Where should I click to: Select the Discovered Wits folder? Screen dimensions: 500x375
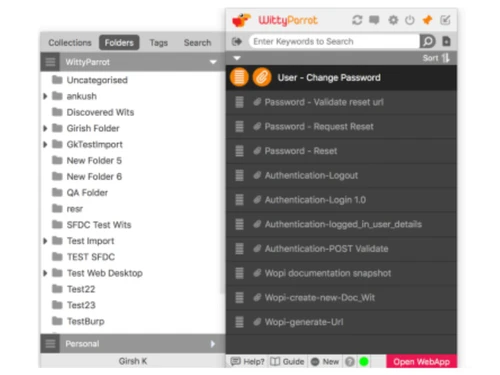click(x=100, y=112)
